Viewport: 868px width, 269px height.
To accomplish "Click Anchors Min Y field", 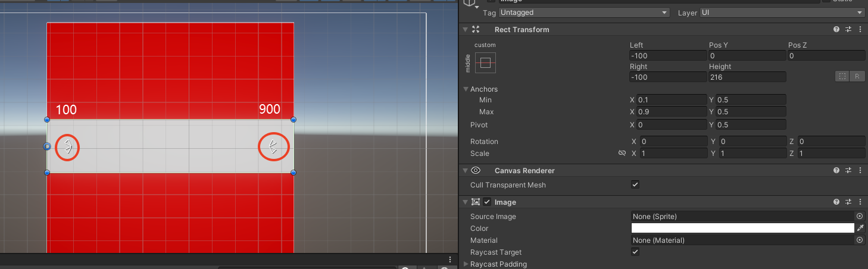I will coord(751,100).
